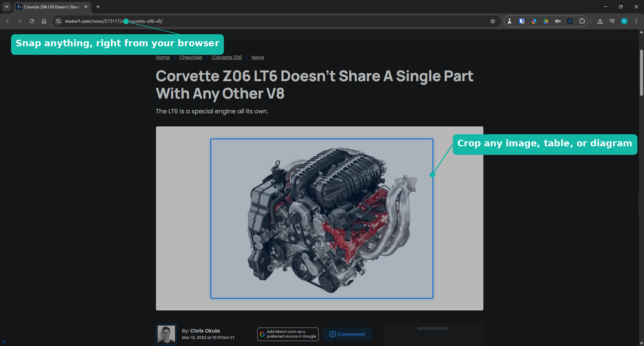Open the Extensions puzzle menu

pyautogui.click(x=582, y=21)
